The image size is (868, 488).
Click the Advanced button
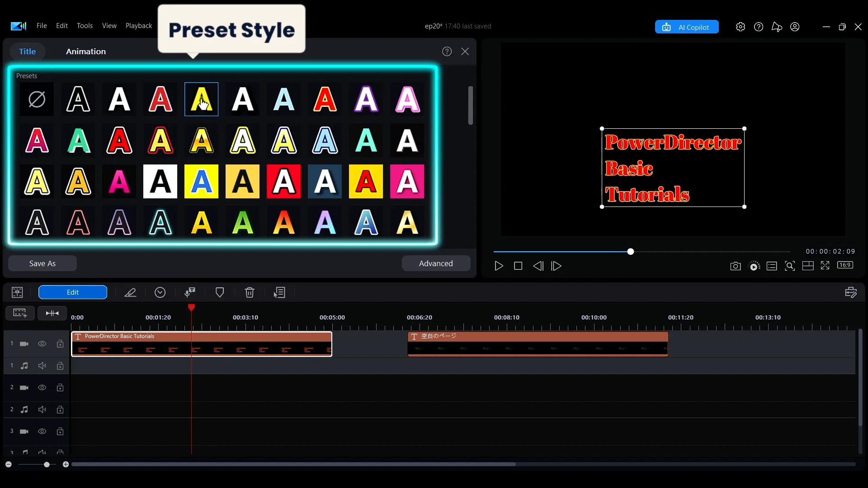click(436, 263)
